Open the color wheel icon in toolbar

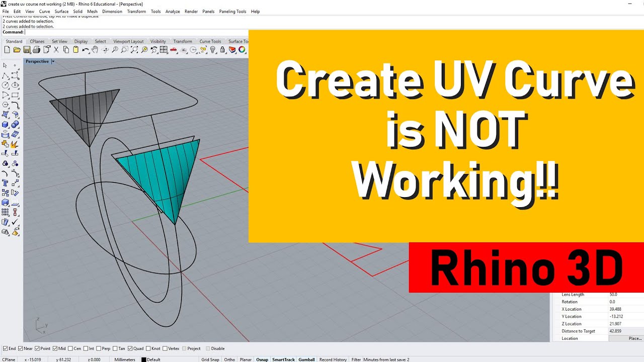[242, 50]
